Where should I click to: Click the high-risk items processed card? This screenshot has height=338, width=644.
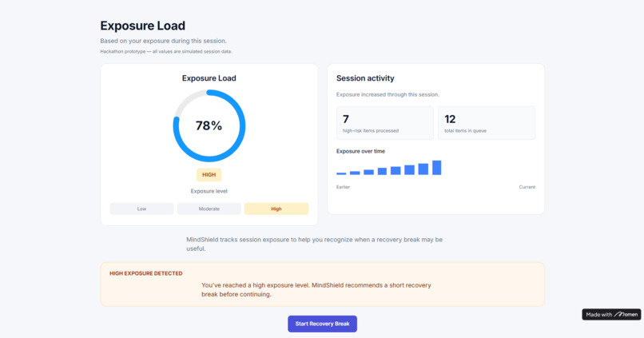(x=385, y=123)
